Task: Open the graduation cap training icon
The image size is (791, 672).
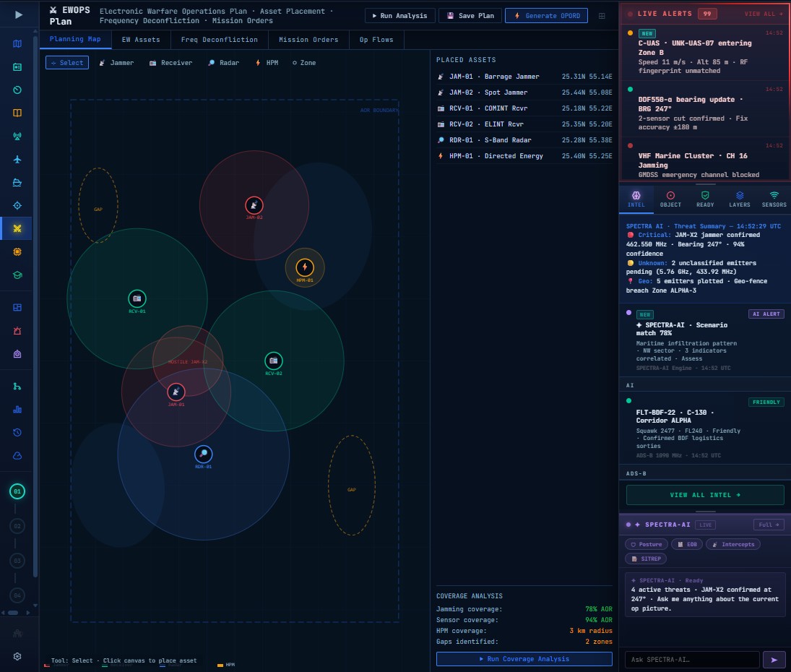Action: (x=17, y=275)
